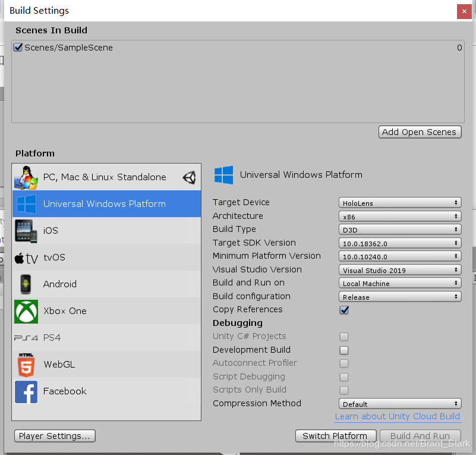Open the Build configuration dropdown showing Release

click(x=400, y=297)
